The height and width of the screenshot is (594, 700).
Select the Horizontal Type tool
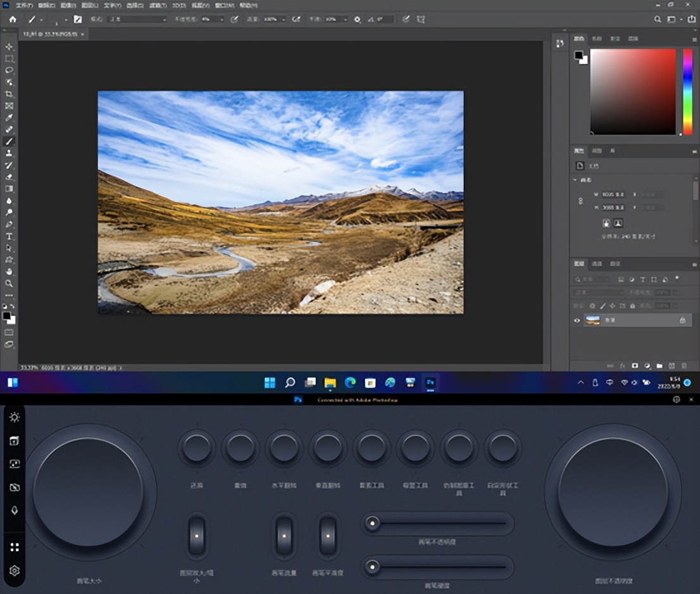pos(9,236)
